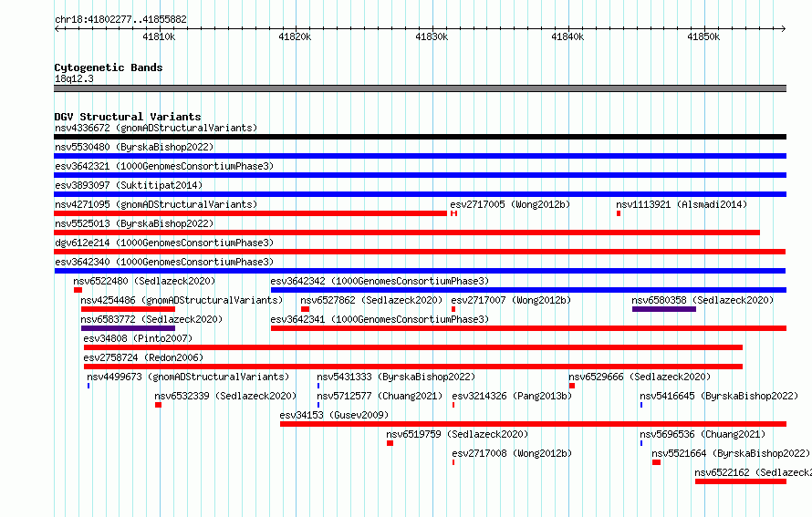The width and height of the screenshot is (812, 517).
Task: Open the esv2717005 Wong2012b variant label
Action: coord(510,204)
